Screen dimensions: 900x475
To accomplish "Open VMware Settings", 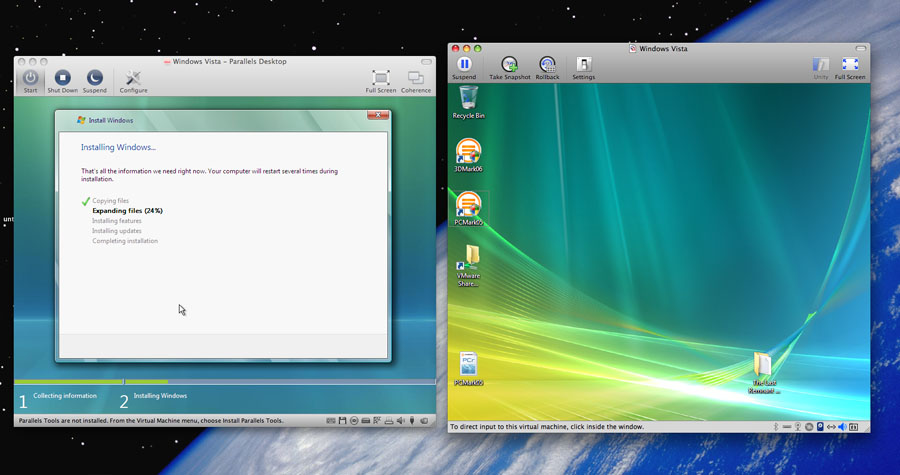I will 583,65.
